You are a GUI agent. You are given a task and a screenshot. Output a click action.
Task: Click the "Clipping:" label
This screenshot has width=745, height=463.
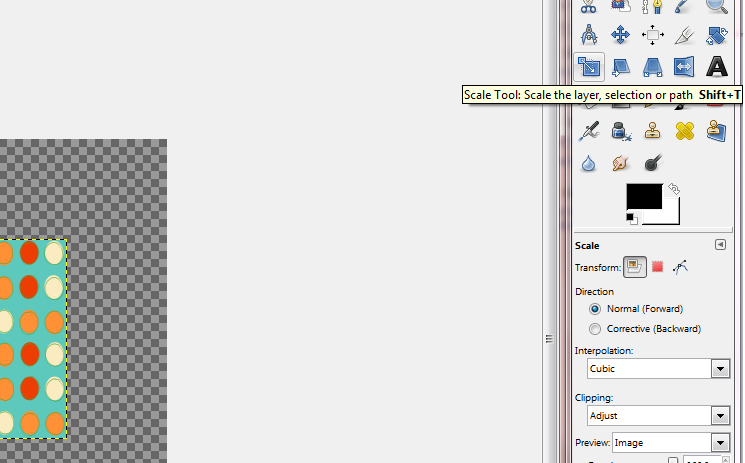click(x=594, y=398)
